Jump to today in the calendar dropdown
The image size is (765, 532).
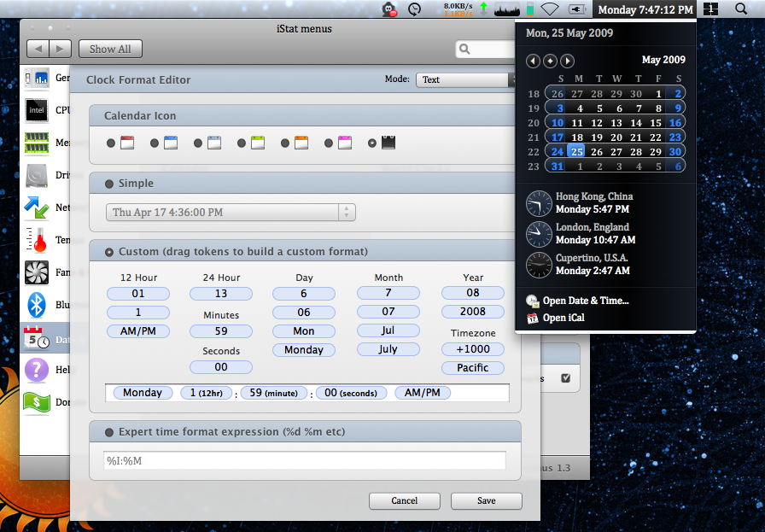click(x=551, y=61)
